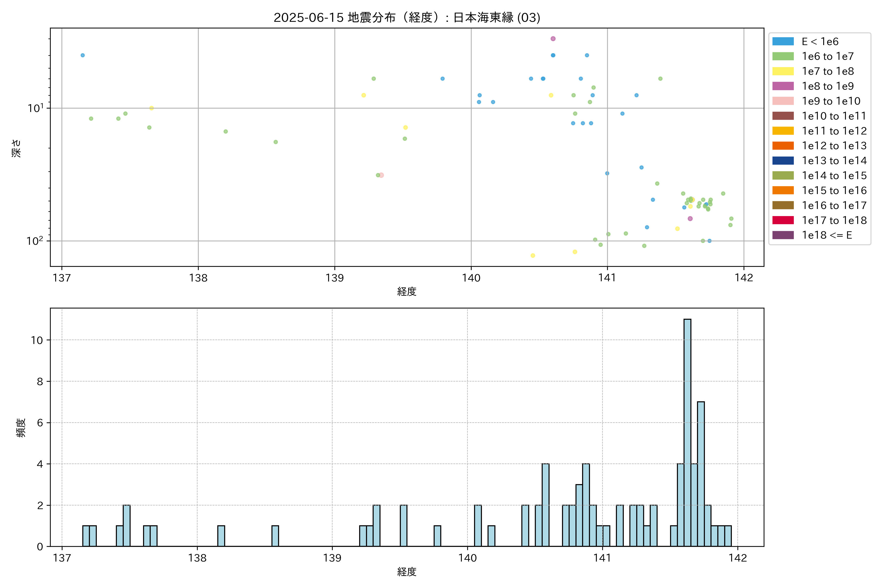Click the pink scatter point near 139.3
Screen dimensions: 882x588
coord(381,175)
